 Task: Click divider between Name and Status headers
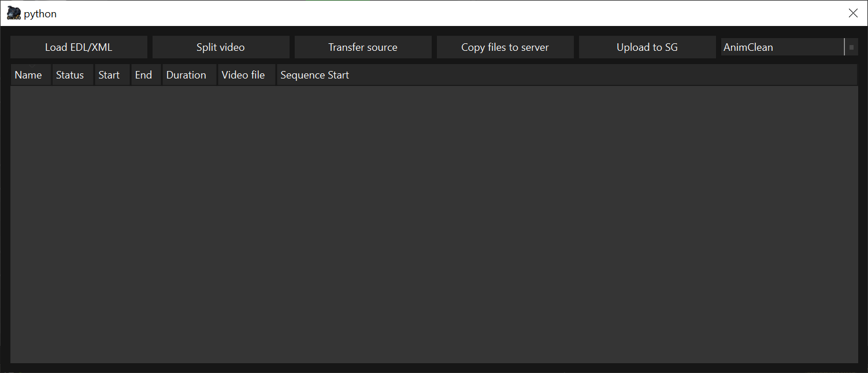tap(51, 75)
